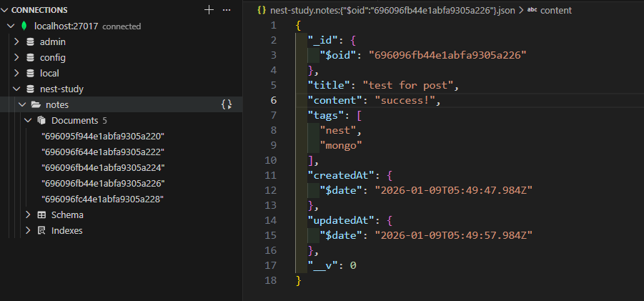Expand the Indexes tree node

click(x=28, y=231)
